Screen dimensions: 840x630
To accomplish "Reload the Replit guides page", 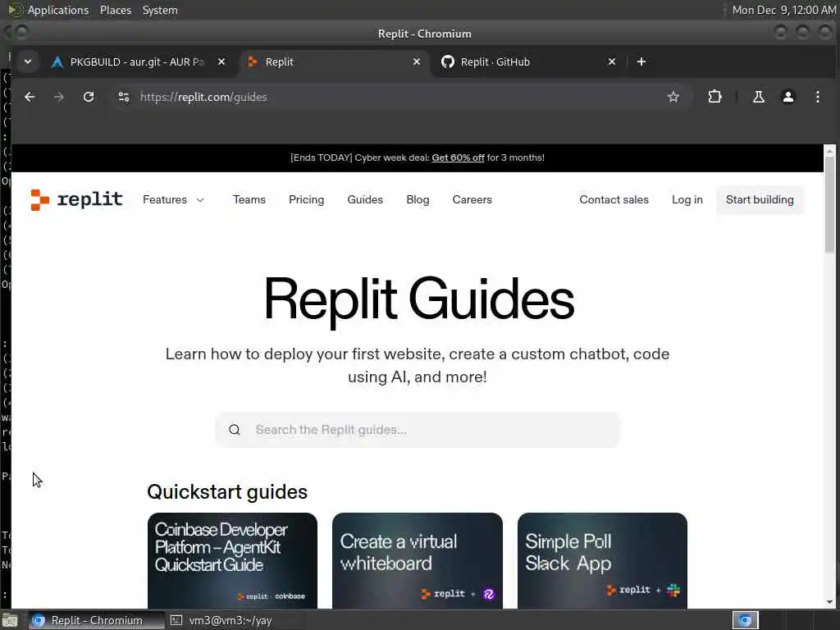I will click(x=89, y=97).
